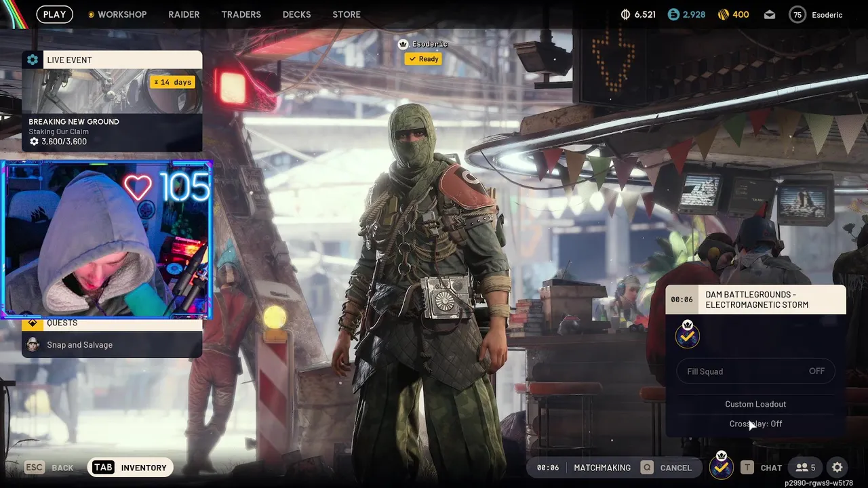Click the live event gear icon

(33, 60)
